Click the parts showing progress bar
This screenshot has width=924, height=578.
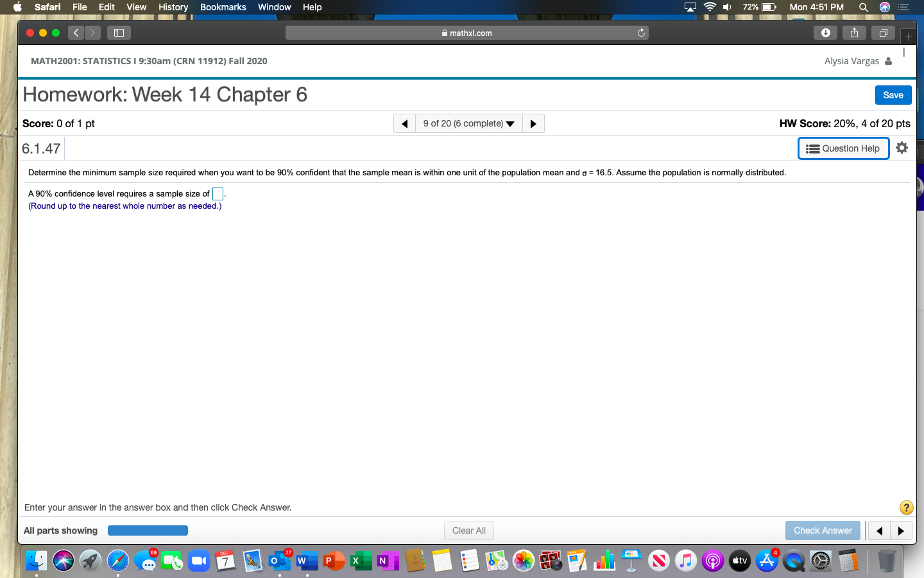click(x=148, y=530)
